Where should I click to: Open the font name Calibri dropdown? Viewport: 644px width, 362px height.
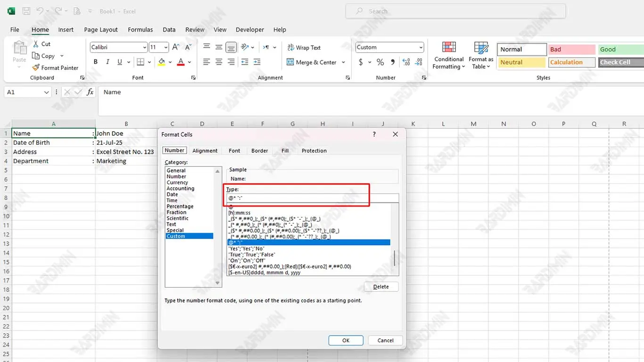tap(144, 48)
